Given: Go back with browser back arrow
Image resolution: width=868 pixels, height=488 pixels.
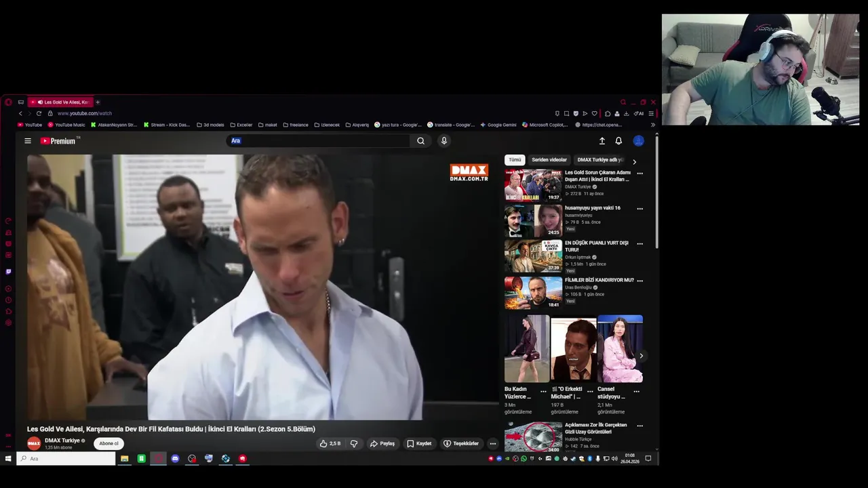Looking at the screenshot, I should [20, 113].
